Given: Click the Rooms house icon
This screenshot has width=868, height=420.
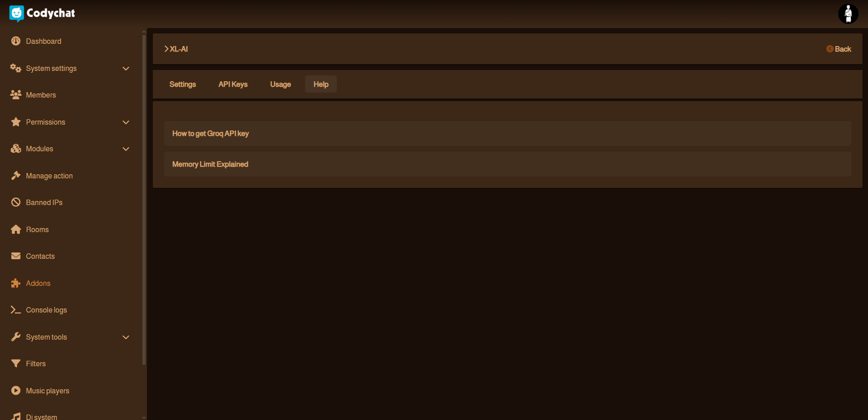Looking at the screenshot, I should click(x=16, y=229).
